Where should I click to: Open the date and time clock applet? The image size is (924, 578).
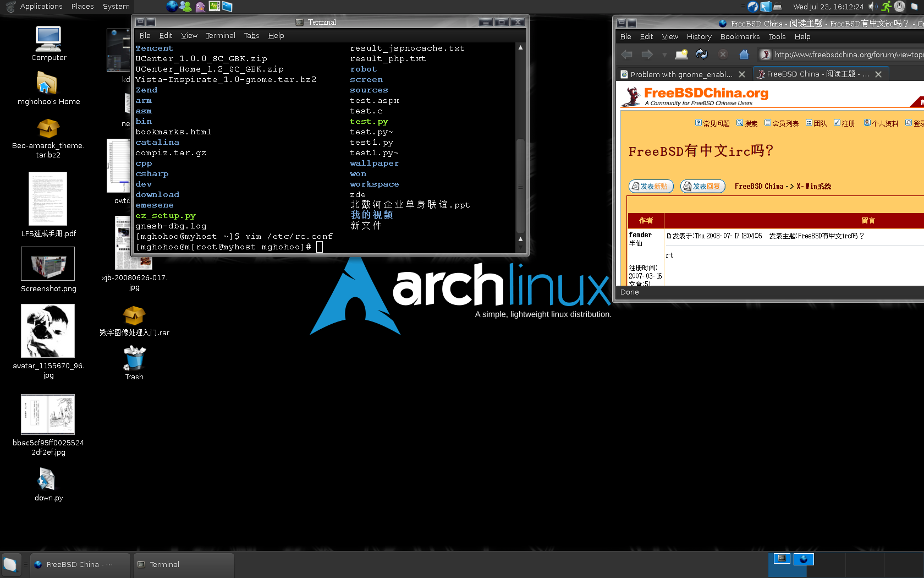pyautogui.click(x=828, y=7)
